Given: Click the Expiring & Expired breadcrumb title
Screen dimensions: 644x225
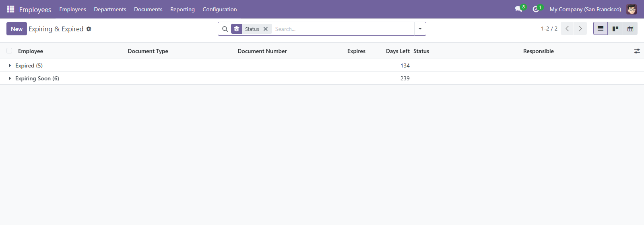Looking at the screenshot, I should click(x=56, y=29).
